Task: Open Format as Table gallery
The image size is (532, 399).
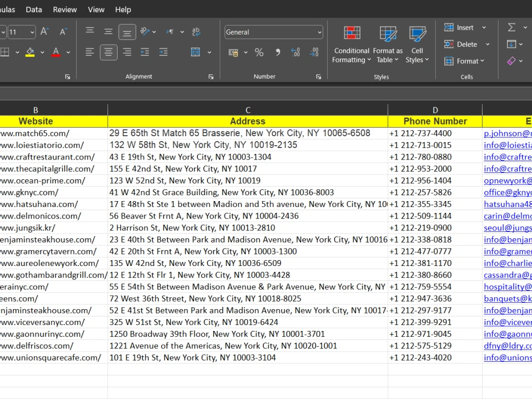Action: (x=388, y=45)
